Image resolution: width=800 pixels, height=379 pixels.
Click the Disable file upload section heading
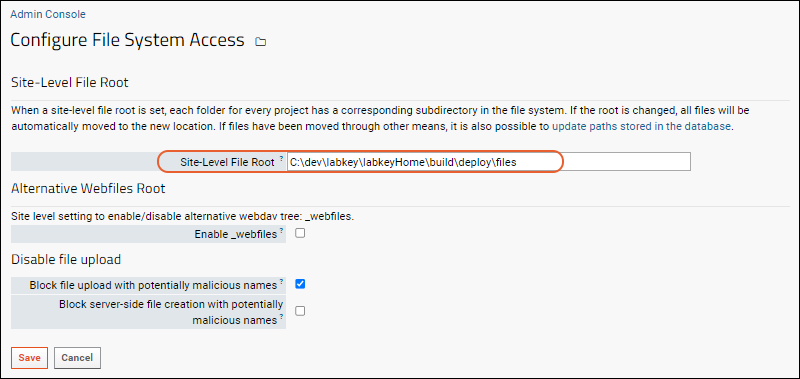pos(66,259)
